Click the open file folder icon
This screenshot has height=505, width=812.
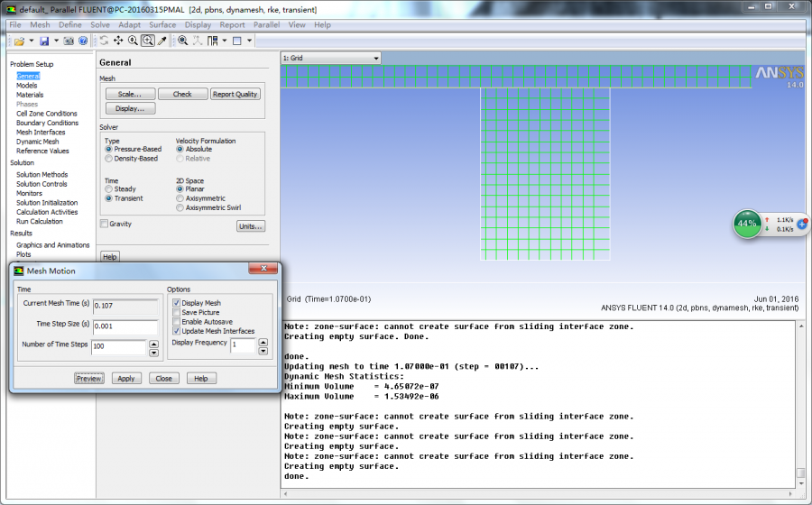(17, 41)
